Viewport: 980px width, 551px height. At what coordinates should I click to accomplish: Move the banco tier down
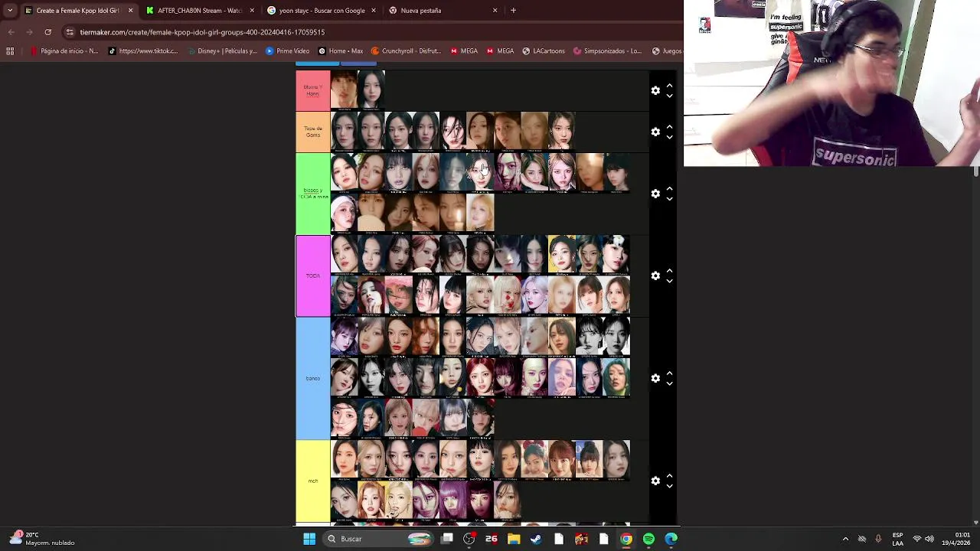point(669,383)
